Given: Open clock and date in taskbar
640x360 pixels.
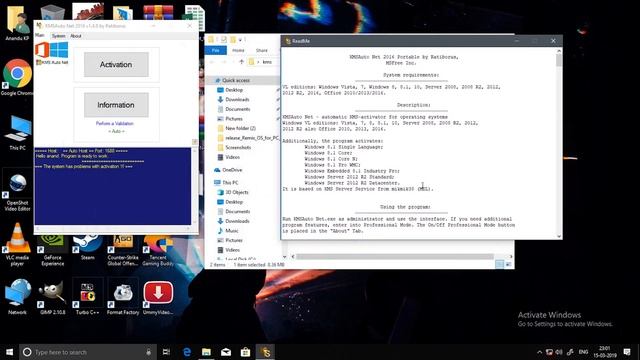Looking at the screenshot, I should (605, 352).
